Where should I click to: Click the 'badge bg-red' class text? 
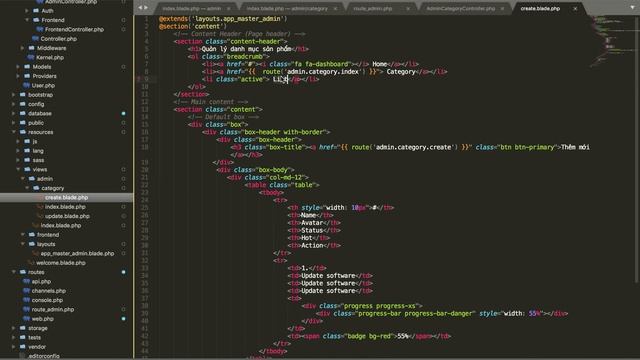pos(369,336)
